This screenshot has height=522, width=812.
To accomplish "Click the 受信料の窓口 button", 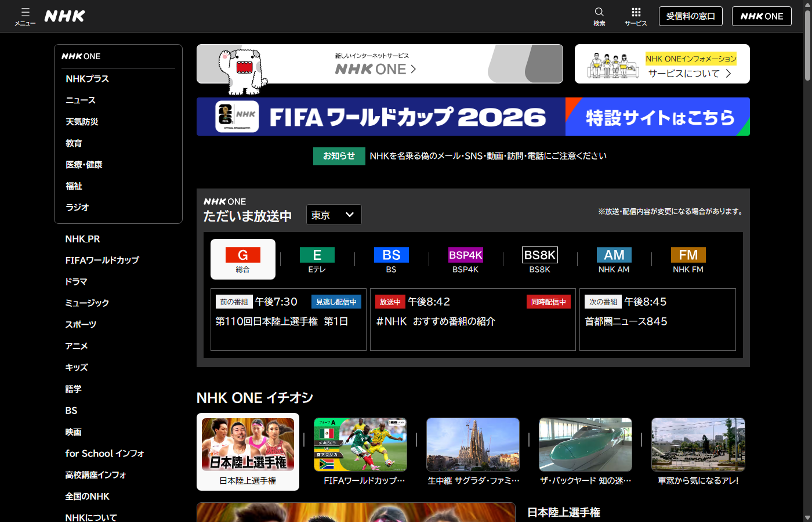I will (x=691, y=16).
